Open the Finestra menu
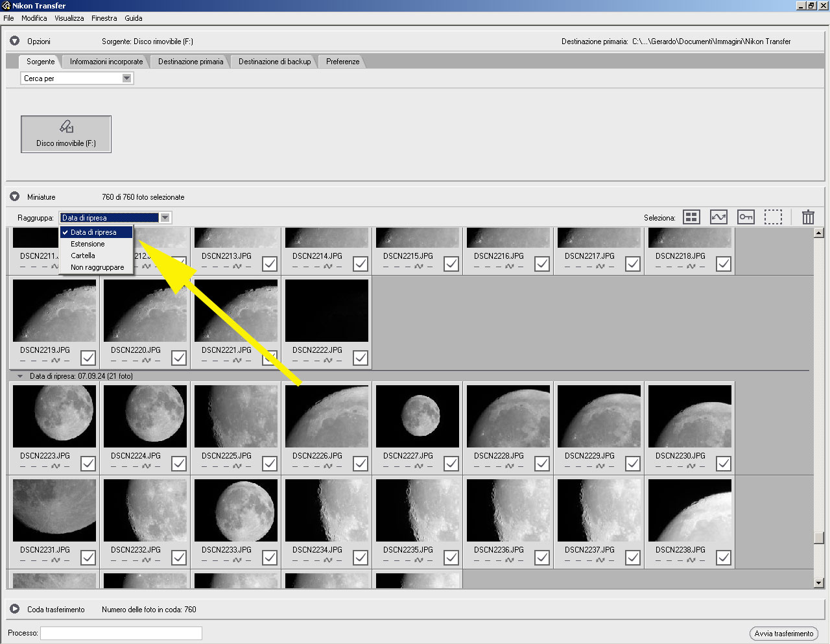Image resolution: width=830 pixels, height=644 pixels. coord(104,18)
